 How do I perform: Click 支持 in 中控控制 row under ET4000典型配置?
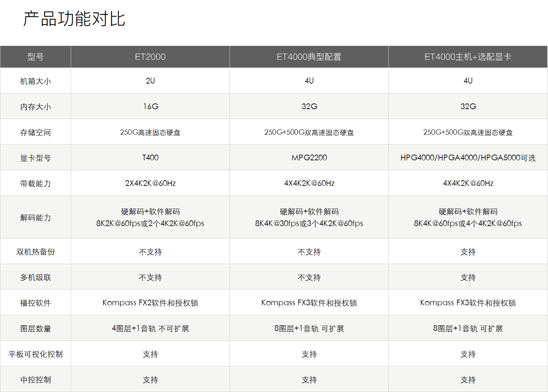(x=309, y=380)
